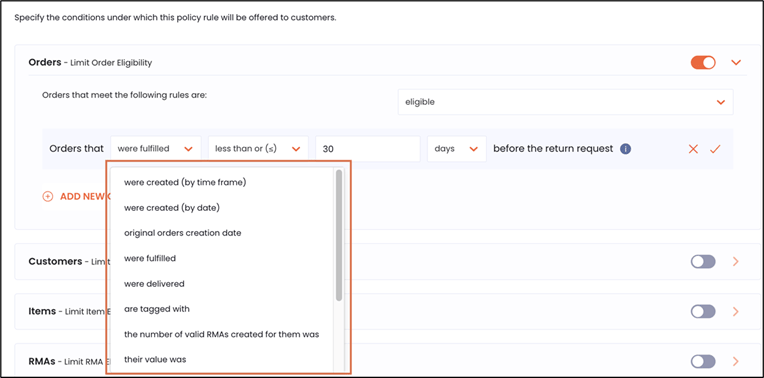Click the input field containing 30
Image resolution: width=764 pixels, height=378 pixels.
pyautogui.click(x=368, y=149)
